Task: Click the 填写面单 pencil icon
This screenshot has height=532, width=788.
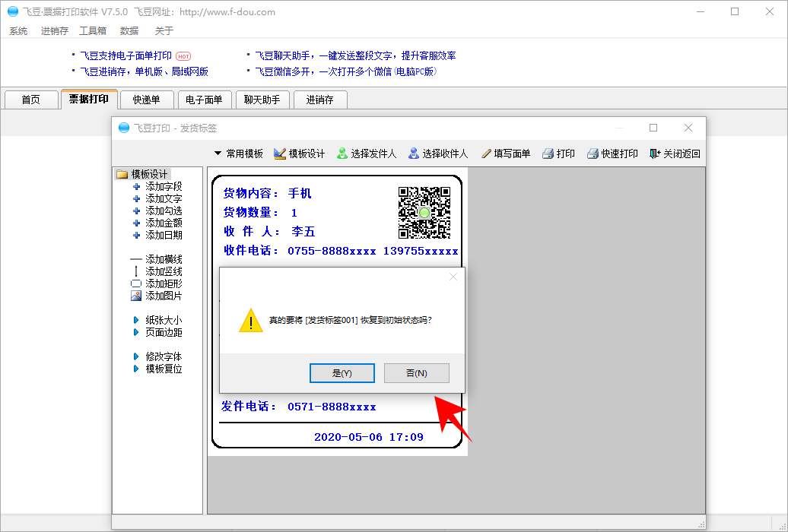Action: pyautogui.click(x=486, y=154)
